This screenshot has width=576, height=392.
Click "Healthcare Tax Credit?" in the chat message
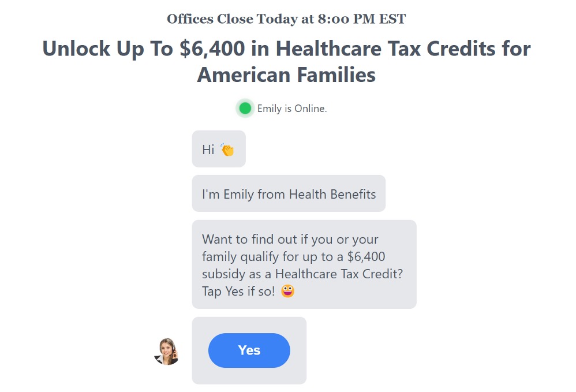(339, 274)
